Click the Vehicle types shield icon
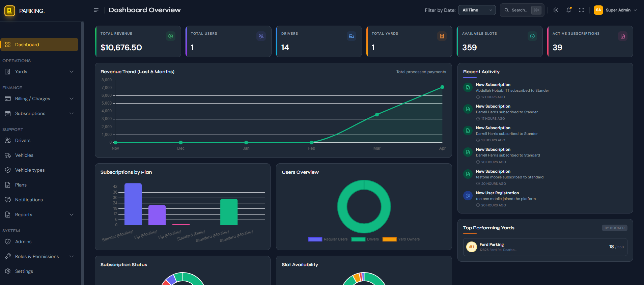 click(x=8, y=170)
